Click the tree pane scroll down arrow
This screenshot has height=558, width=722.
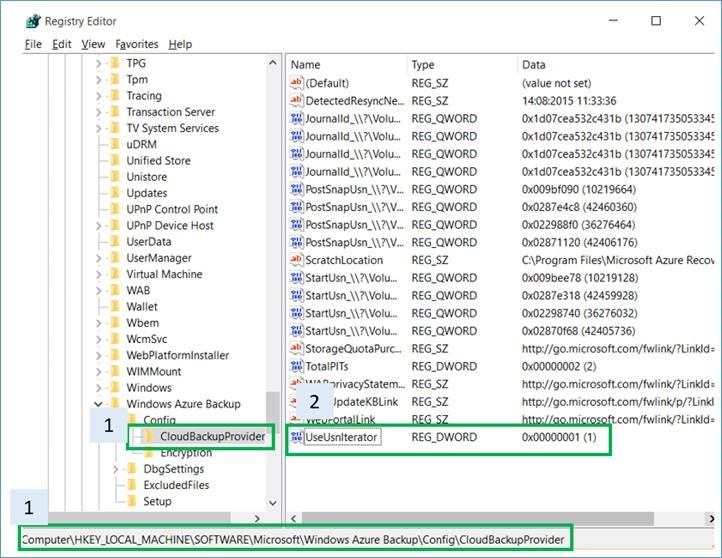click(x=273, y=503)
